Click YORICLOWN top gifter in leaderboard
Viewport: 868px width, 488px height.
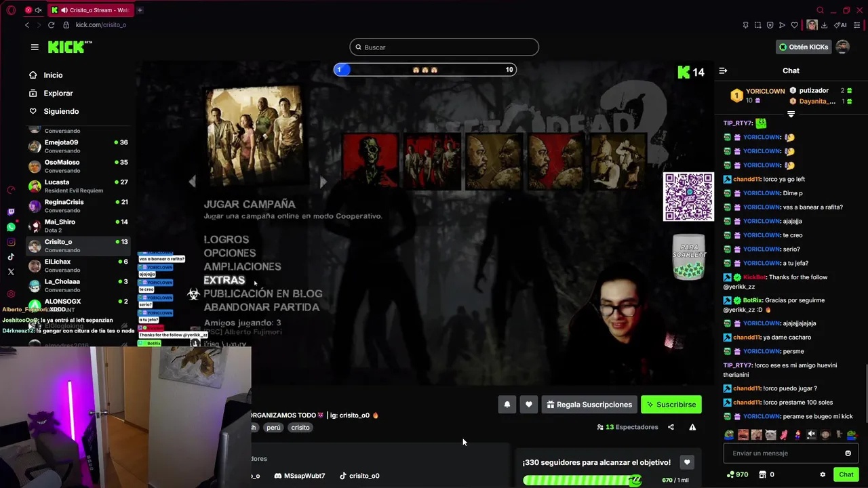(x=758, y=96)
